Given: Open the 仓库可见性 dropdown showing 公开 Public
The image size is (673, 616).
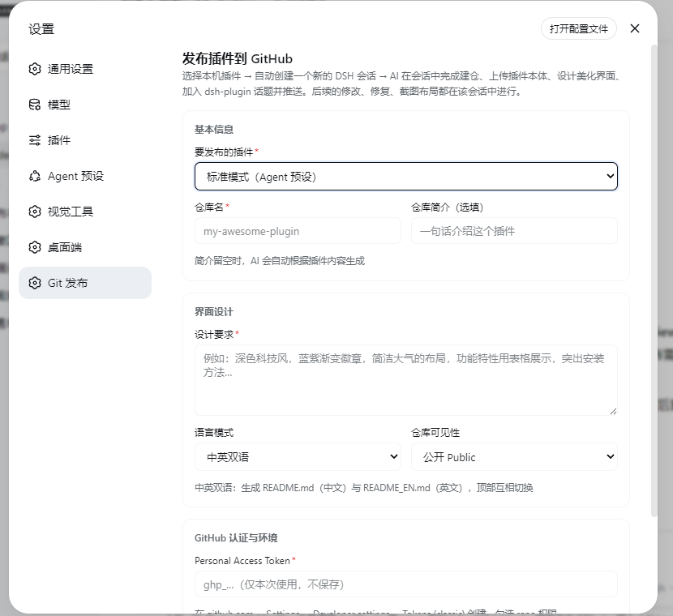Looking at the screenshot, I should [514, 457].
